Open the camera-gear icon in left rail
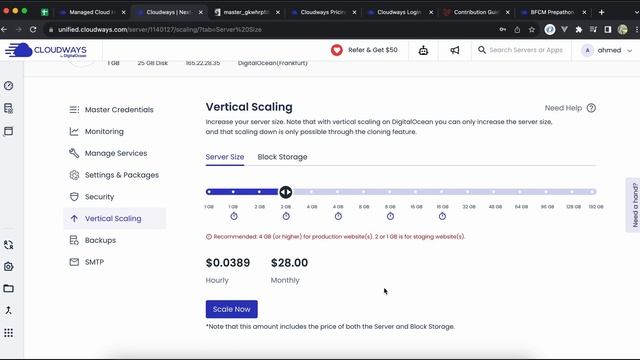Viewport: 640px width, 360px height. click(9, 267)
